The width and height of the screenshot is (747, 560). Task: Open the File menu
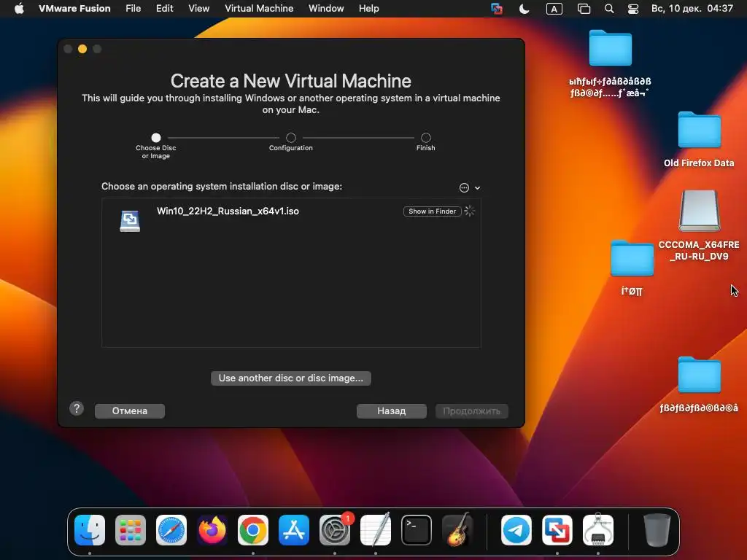coord(133,9)
